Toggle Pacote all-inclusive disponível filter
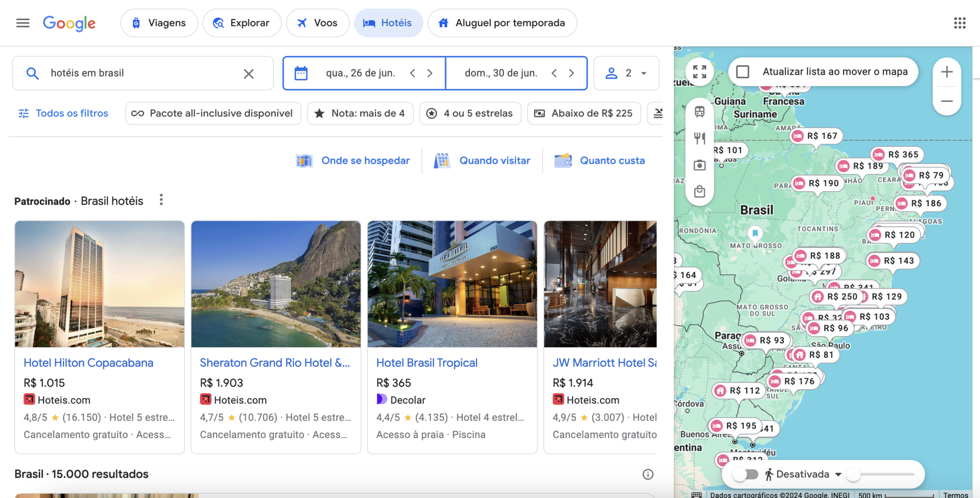 coord(213,113)
